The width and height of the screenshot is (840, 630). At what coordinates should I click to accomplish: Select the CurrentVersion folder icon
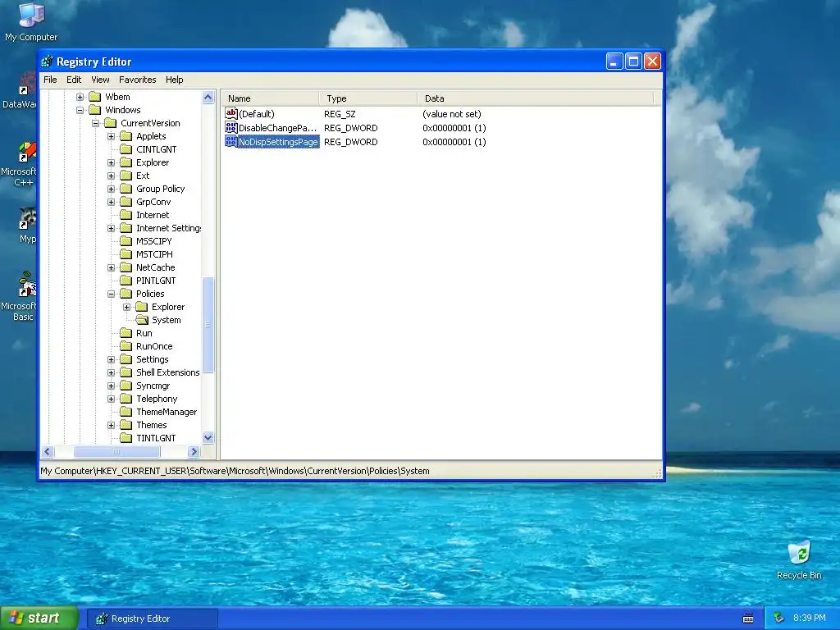click(x=111, y=123)
